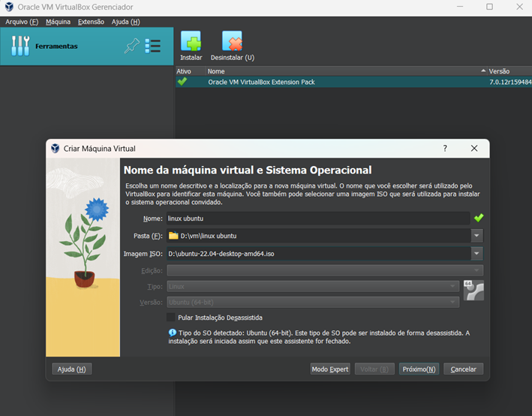Viewport: 532px width, 416px height.
Task: Click the Ajuda (H) button in dialog
Action: tap(71, 369)
